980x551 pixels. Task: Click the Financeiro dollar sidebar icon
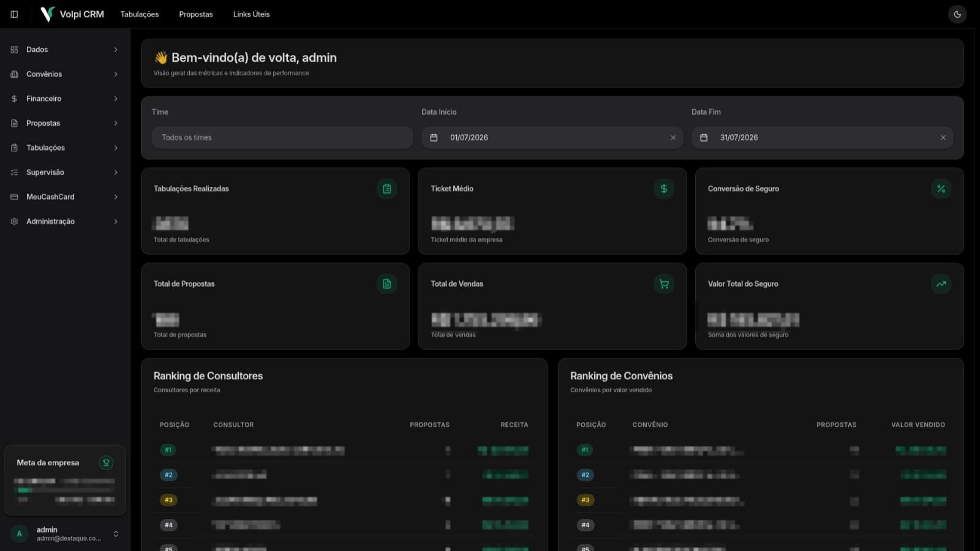click(14, 99)
